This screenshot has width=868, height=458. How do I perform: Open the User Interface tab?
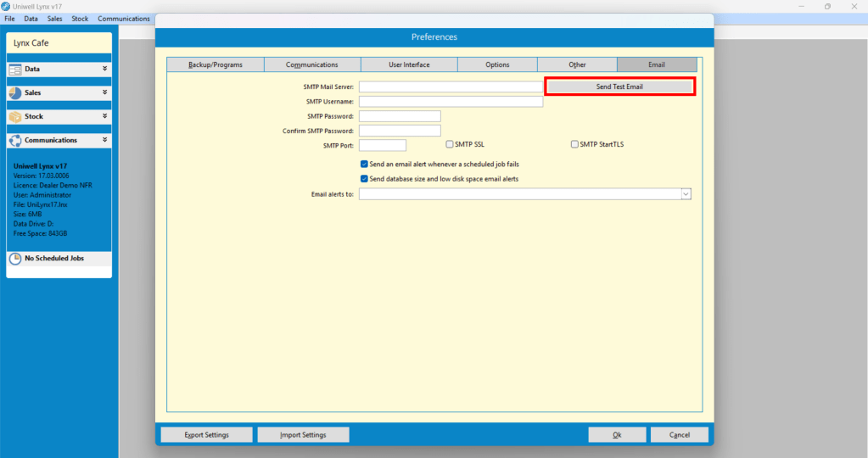[x=409, y=64]
